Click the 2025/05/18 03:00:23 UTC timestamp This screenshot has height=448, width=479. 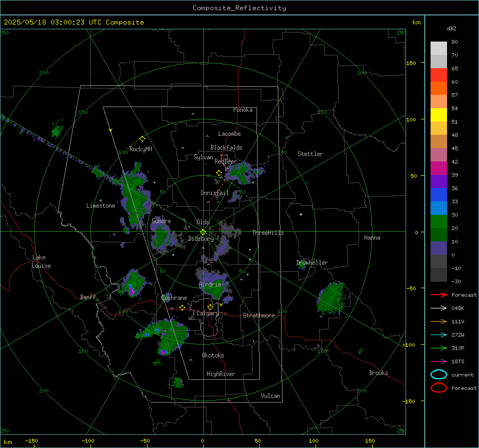coord(73,22)
